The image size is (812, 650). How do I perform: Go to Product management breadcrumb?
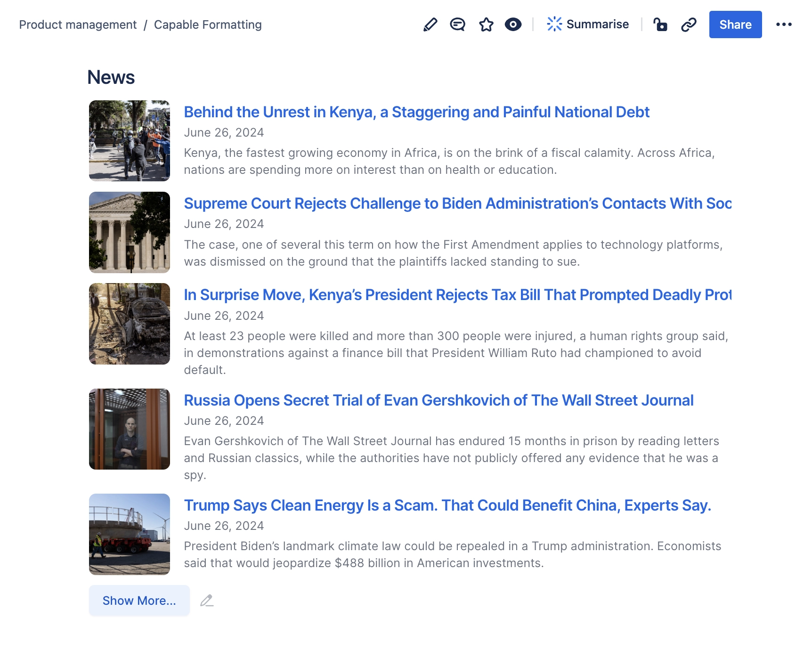tap(78, 24)
